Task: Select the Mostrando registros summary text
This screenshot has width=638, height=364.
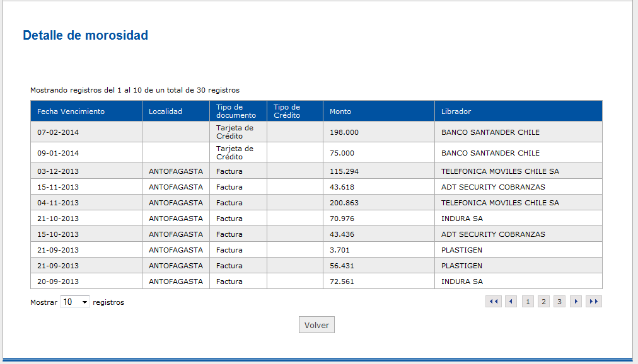Action: coord(135,90)
